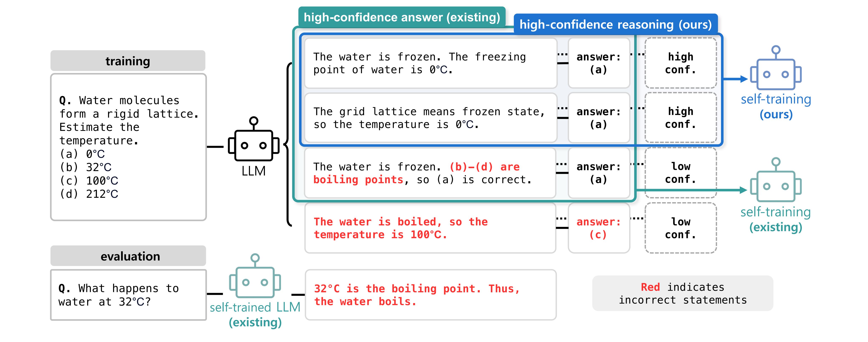The image size is (868, 342).
Task: Click the '(b)-(d) are boiling points' reasoning box
Action: click(x=430, y=173)
